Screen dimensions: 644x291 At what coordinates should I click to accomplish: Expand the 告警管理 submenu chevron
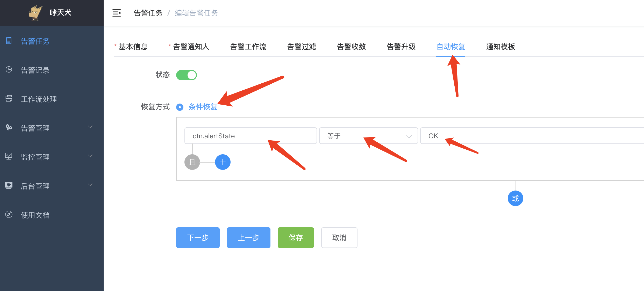(x=90, y=127)
